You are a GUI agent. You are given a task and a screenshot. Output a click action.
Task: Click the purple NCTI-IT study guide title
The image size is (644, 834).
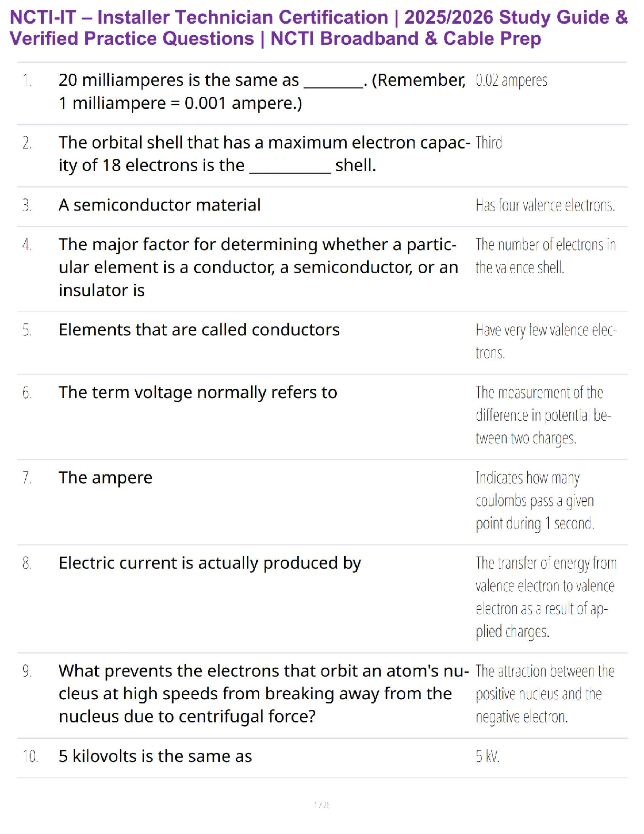319,28
